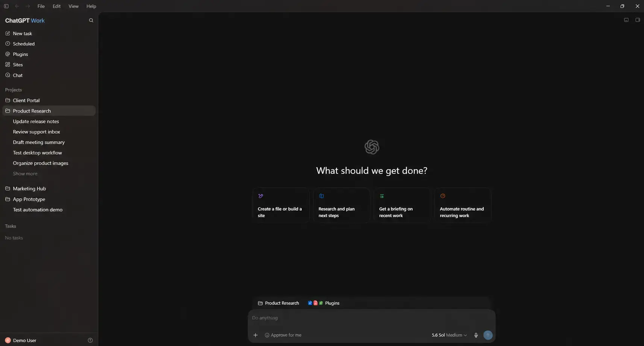Toggle the sidebar panel icon

pyautogui.click(x=6, y=6)
